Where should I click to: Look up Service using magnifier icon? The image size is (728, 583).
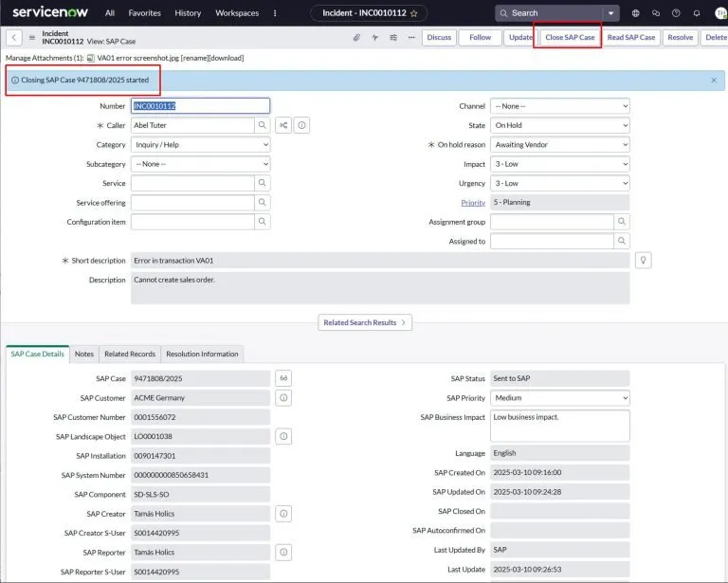pyautogui.click(x=263, y=183)
